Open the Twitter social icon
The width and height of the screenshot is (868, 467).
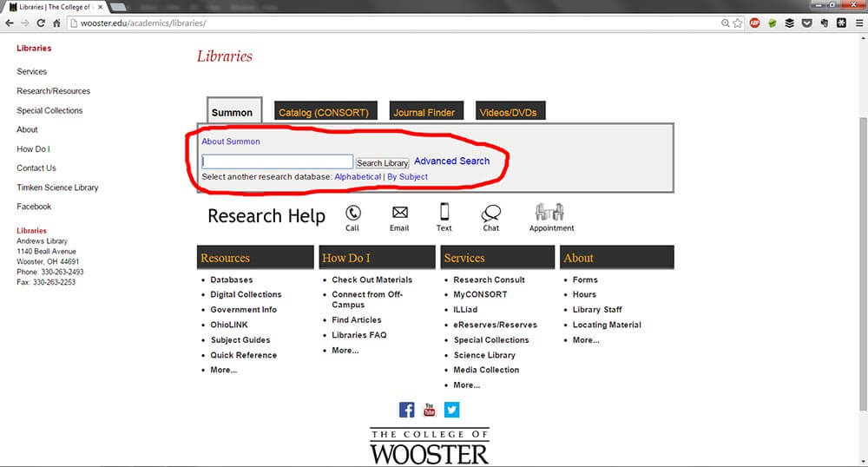[x=451, y=410]
